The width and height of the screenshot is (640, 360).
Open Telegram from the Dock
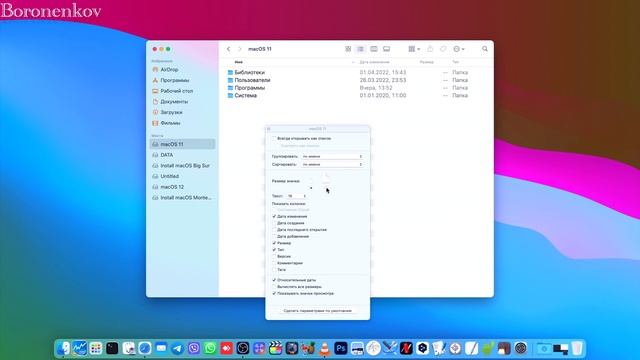coord(178,348)
